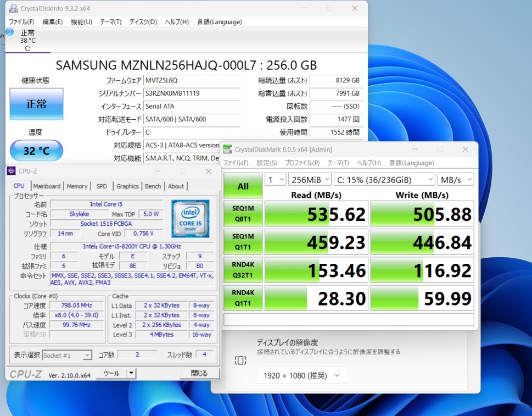Expand the C: 15% drive selection dropdown
Viewport: 532px width, 416px height.
[384, 180]
